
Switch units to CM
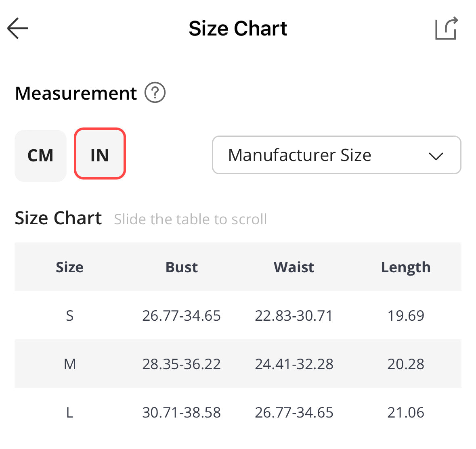point(40,156)
